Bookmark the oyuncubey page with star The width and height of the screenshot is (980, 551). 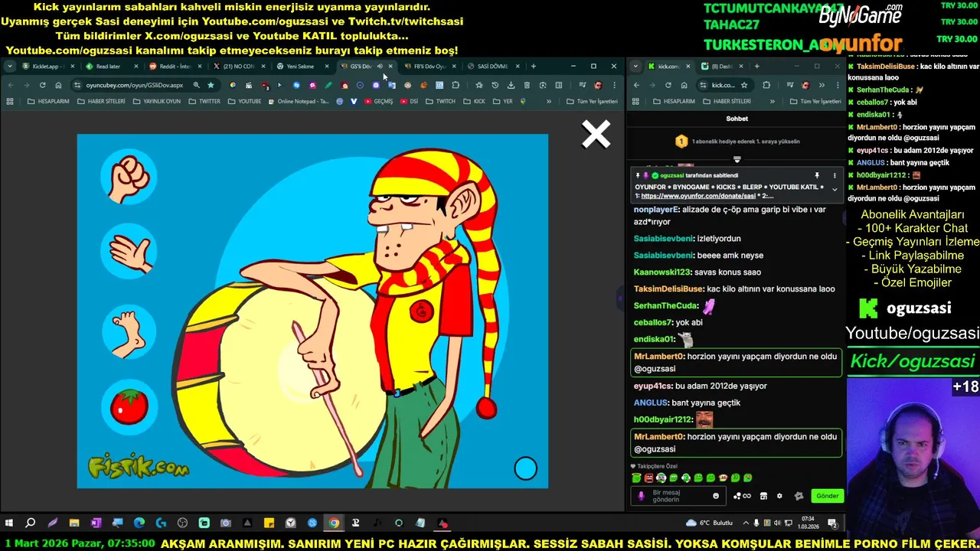[x=211, y=85]
